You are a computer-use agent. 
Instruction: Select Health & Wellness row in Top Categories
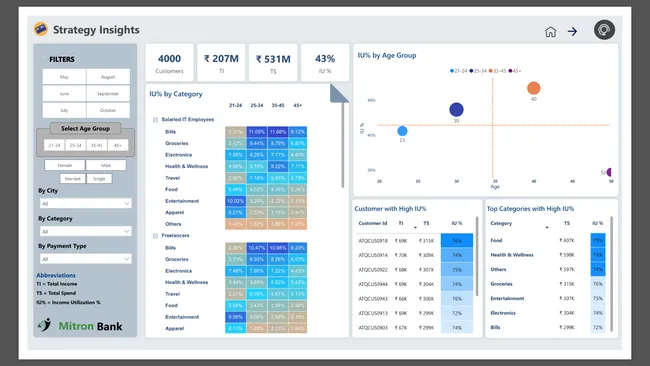coord(547,255)
